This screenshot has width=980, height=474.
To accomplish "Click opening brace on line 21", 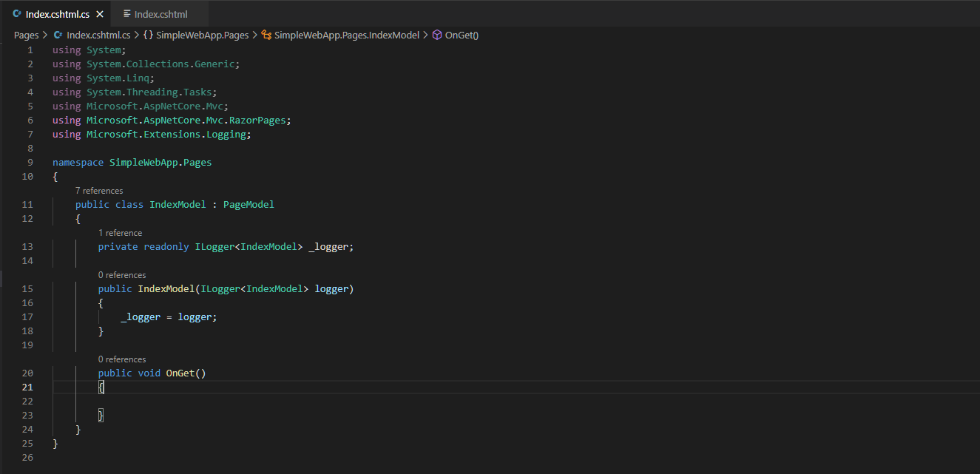I will (x=101, y=387).
